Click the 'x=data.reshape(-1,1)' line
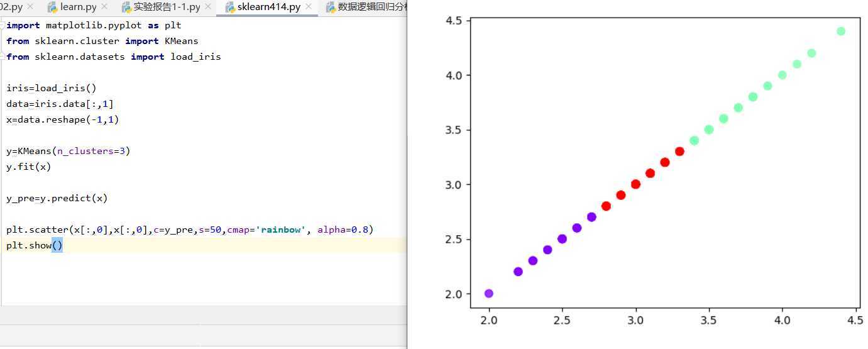Viewport: 868px width, 349px height. point(63,119)
